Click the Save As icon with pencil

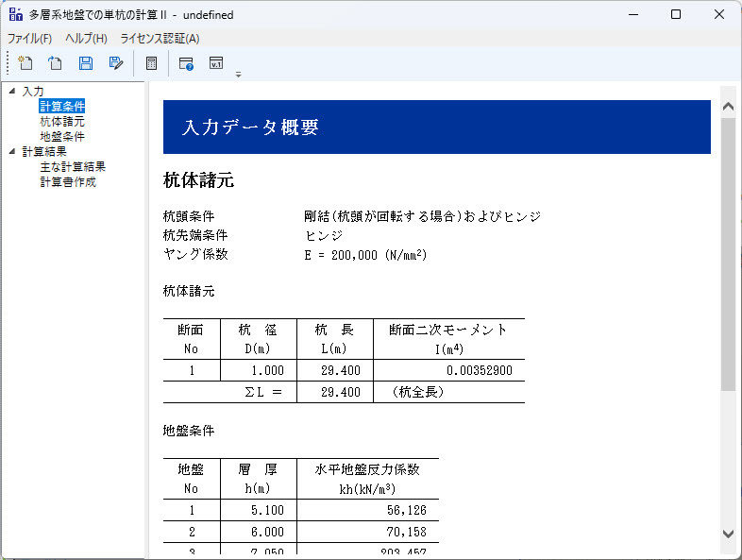tap(116, 63)
